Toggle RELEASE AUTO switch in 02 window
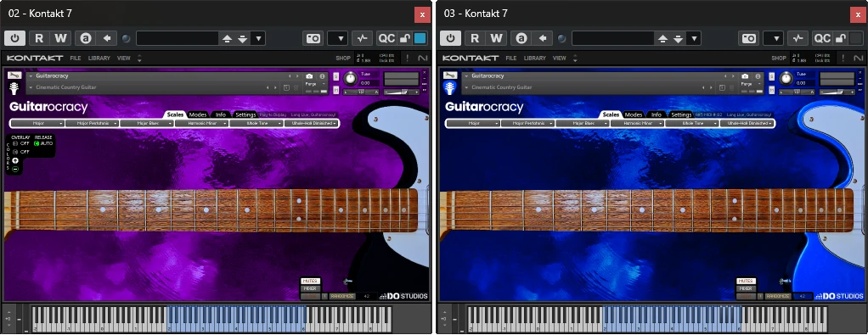This screenshot has width=868, height=335. point(37,143)
